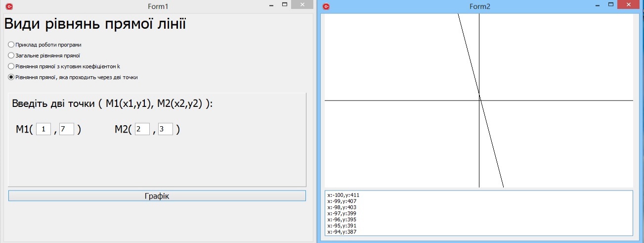The height and width of the screenshot is (243, 644).
Task: Click log line 'x:-95,y:391'
Action: point(342,225)
